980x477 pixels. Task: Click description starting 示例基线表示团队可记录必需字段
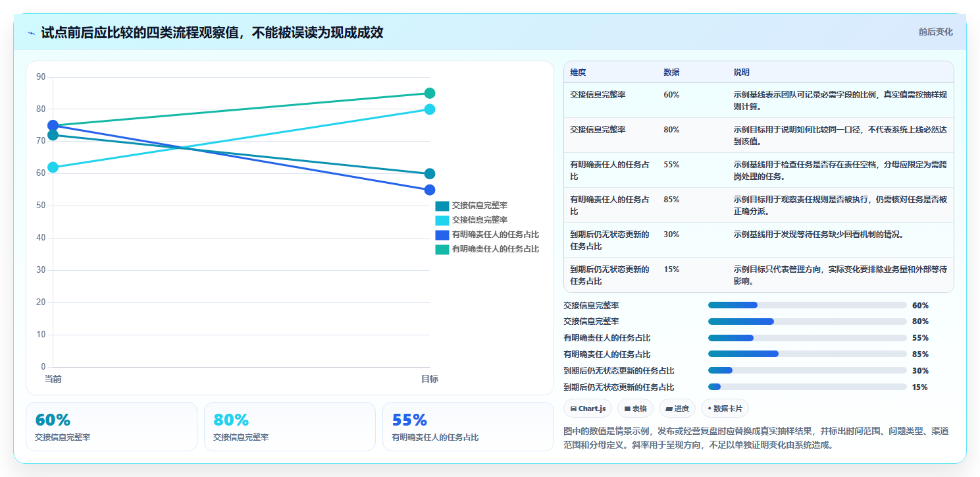coord(840,100)
